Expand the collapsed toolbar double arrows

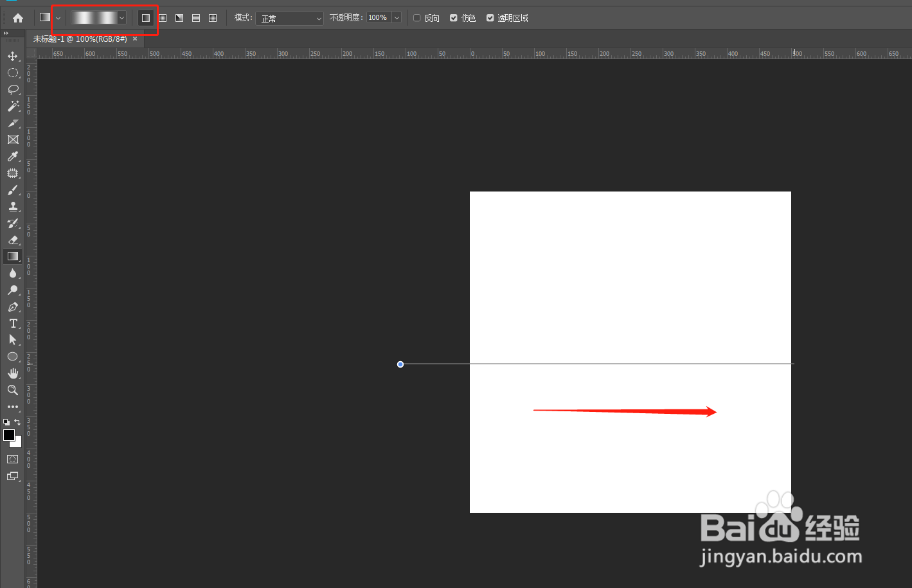coord(6,33)
